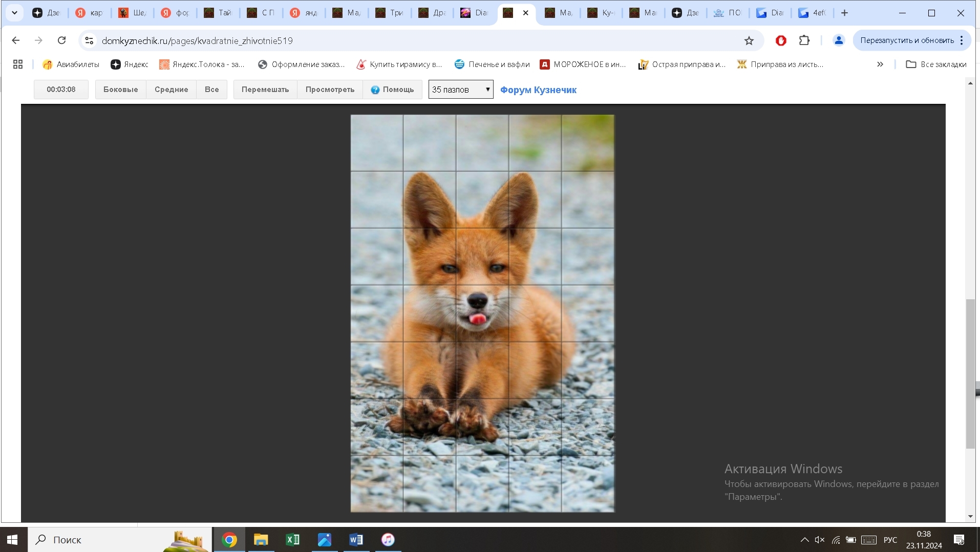980x552 pixels.
Task: Open the Opera-style red extension icon
Action: (x=781, y=40)
